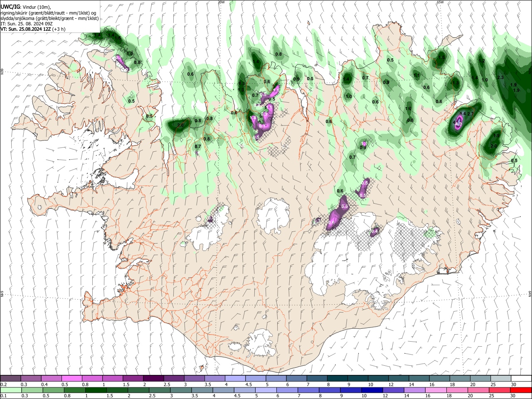
Task: Click the palest green swatch starting at 0.1
Action: click(x=10, y=390)
